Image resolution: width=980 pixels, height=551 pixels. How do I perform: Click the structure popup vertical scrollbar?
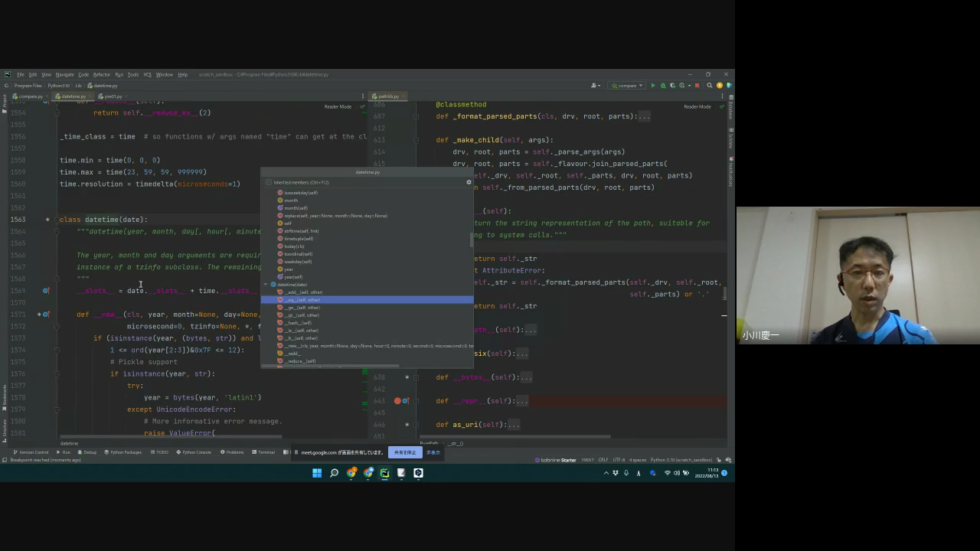point(471,240)
